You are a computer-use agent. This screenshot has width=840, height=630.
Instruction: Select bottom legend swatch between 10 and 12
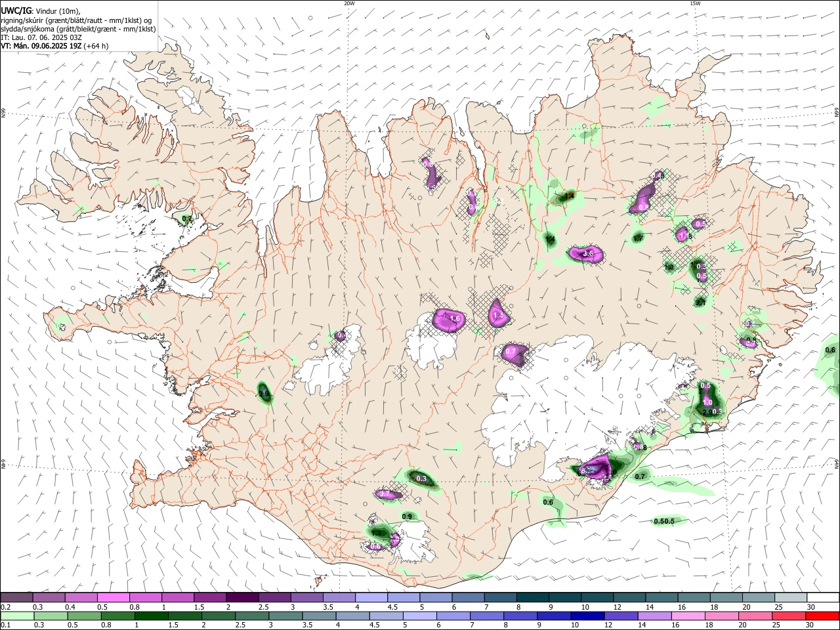click(x=588, y=616)
